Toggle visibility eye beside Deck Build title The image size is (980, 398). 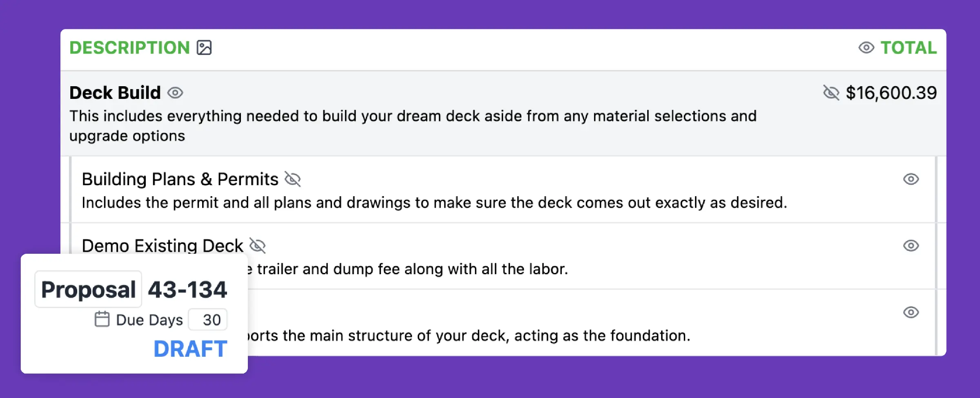[x=175, y=93]
